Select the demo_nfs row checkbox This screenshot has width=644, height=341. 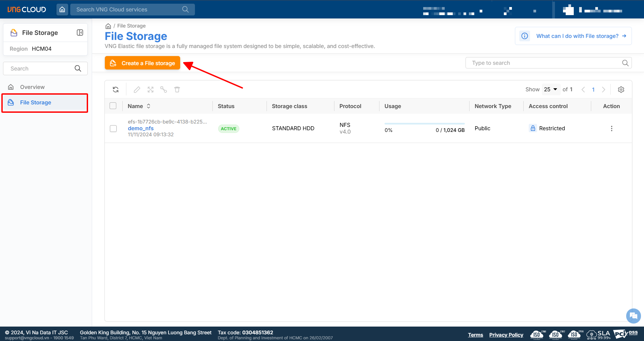(x=113, y=129)
